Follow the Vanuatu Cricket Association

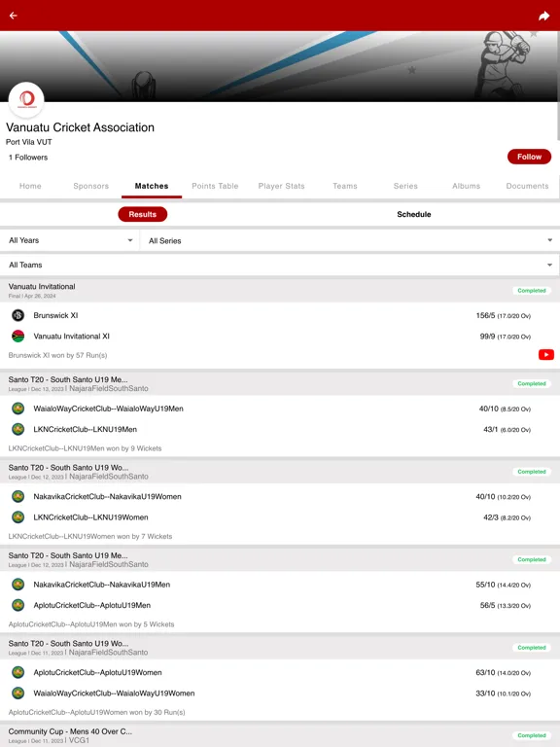pos(529,157)
